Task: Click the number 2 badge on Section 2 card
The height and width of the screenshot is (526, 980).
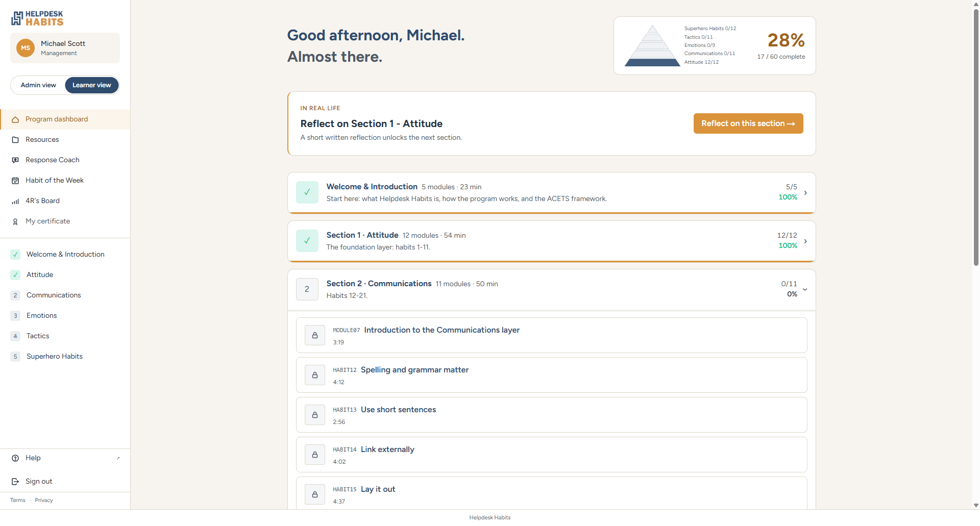Action: tap(307, 289)
